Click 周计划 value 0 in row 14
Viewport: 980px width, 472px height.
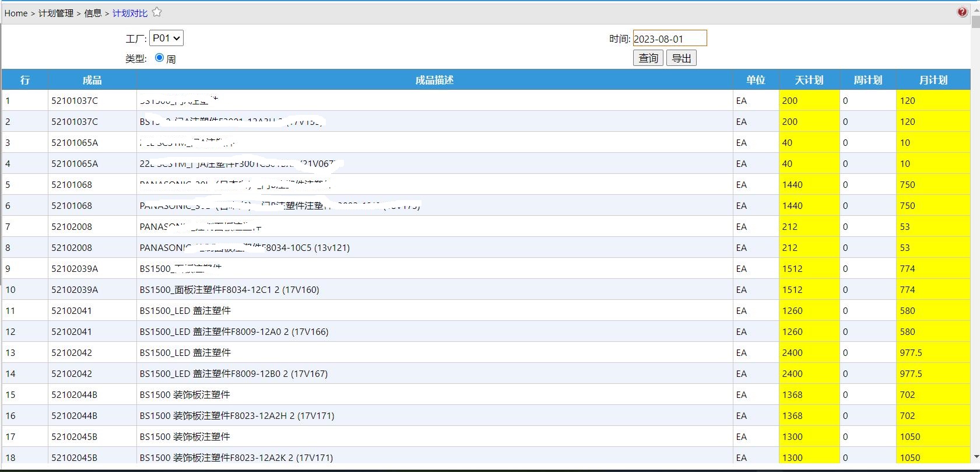(x=845, y=373)
